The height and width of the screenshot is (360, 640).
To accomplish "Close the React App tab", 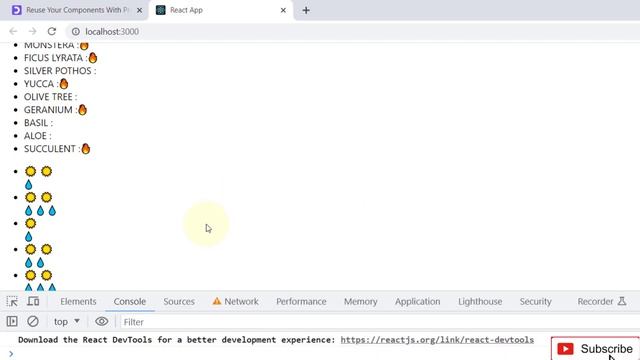I will click(x=283, y=10).
